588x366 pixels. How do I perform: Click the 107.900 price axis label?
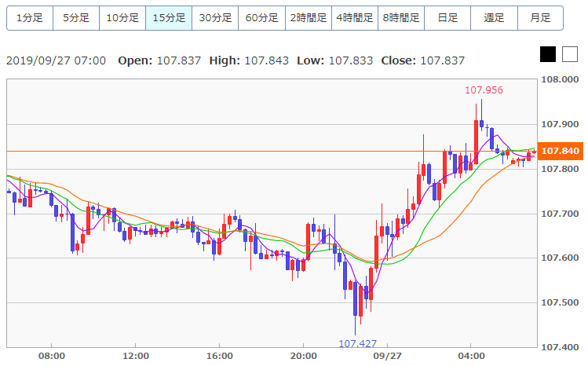tap(560, 124)
